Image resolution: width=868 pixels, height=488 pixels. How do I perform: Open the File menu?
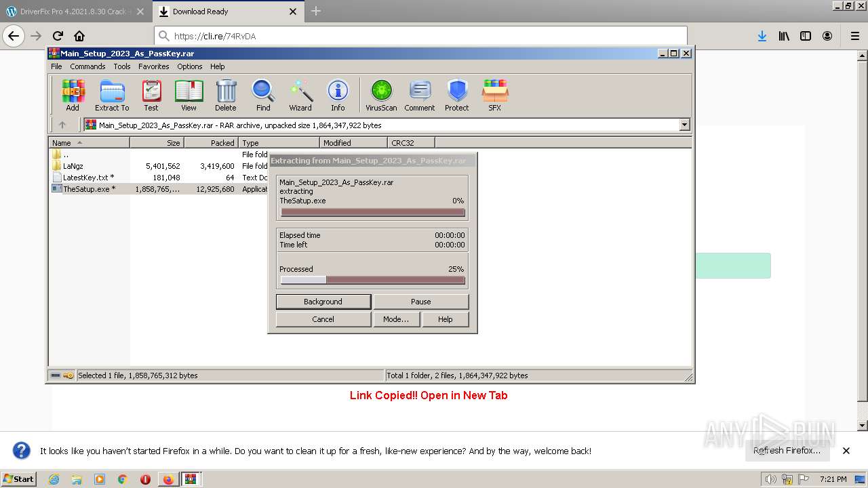tap(56, 66)
